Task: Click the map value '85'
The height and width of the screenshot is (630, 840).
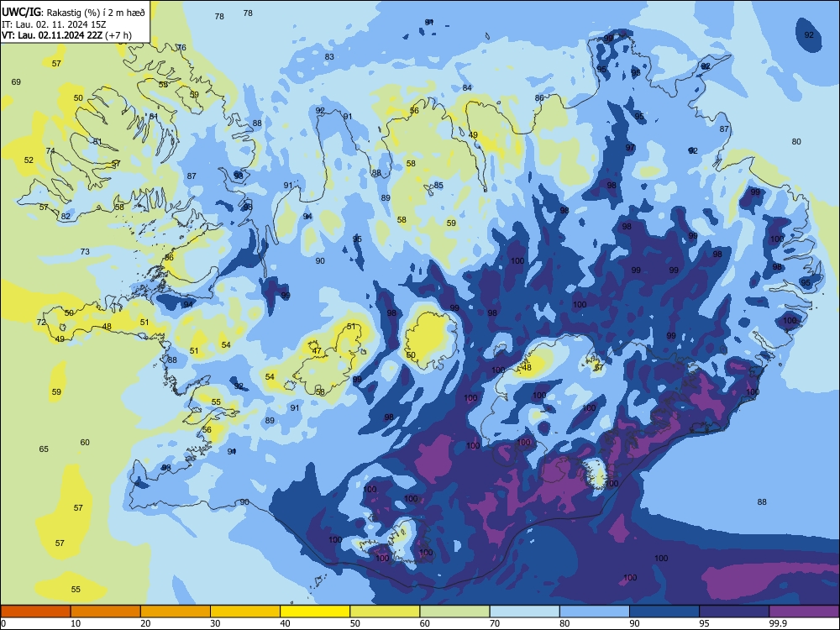Action: [438, 186]
